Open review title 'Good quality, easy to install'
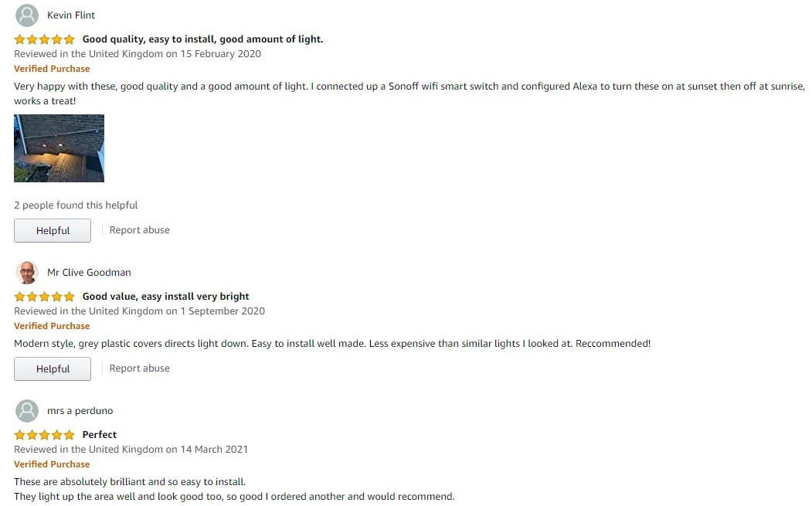Screen dimensions: 812x506 click(x=202, y=39)
